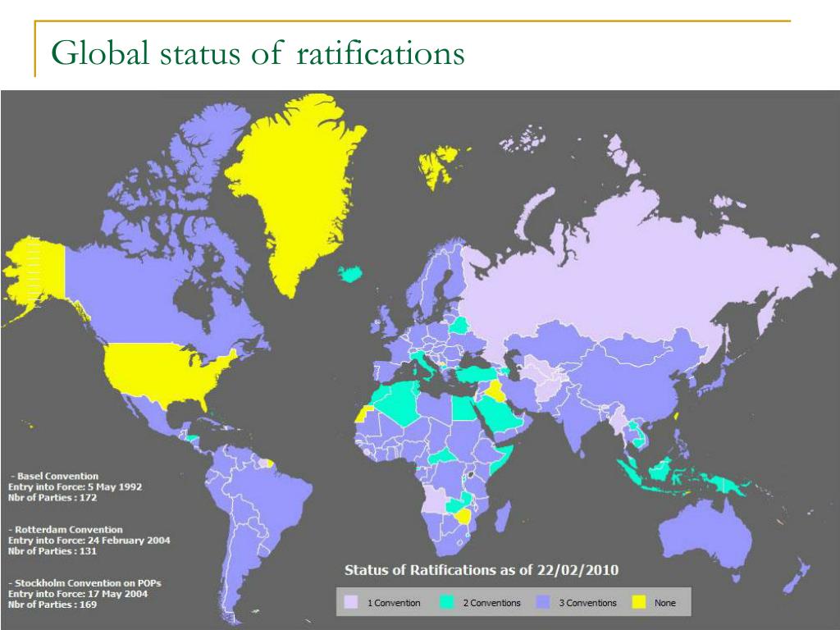Click the '3 Conventions' legend color swatch
Screen dimensions: 840x630
pyautogui.click(x=543, y=602)
